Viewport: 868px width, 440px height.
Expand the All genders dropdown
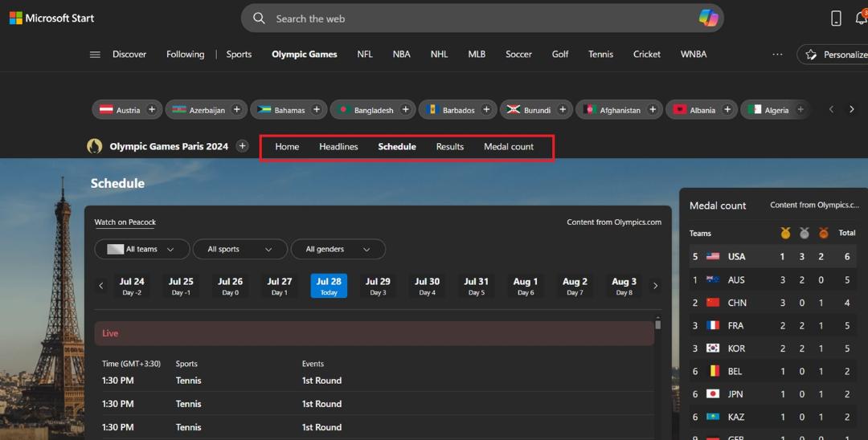(338, 249)
